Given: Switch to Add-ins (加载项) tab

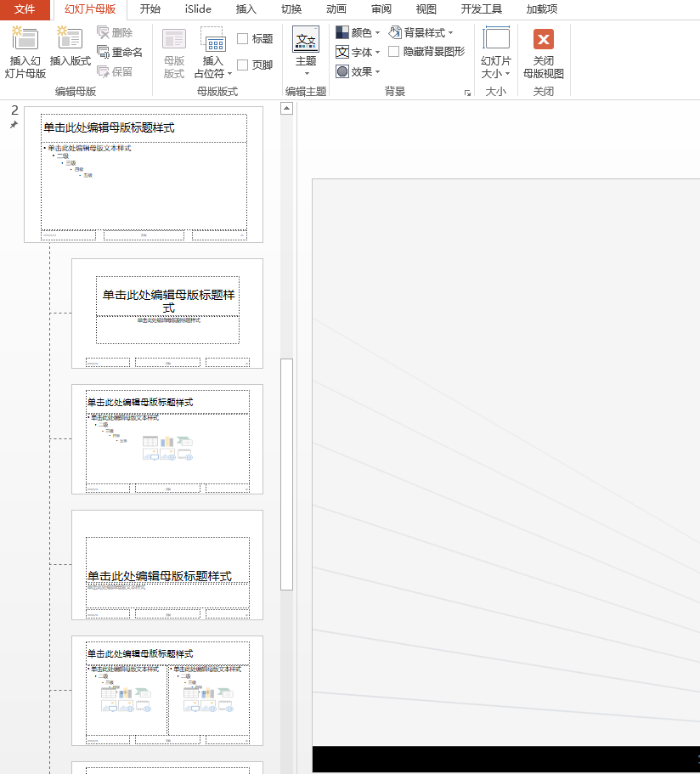Looking at the screenshot, I should point(541,9).
